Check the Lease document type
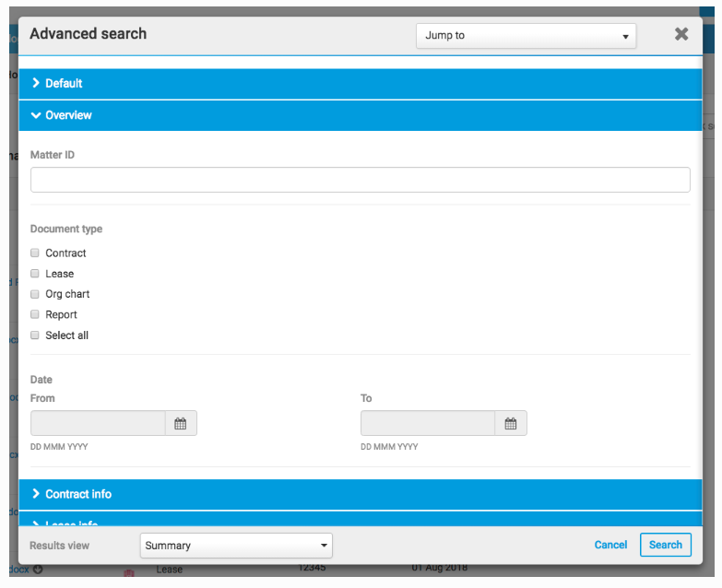The height and width of the screenshot is (588, 722). [35, 274]
